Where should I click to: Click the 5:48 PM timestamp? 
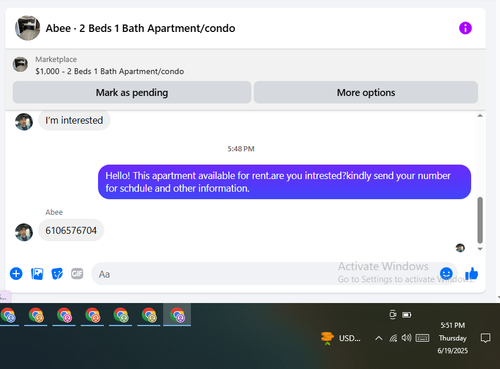coord(241,149)
